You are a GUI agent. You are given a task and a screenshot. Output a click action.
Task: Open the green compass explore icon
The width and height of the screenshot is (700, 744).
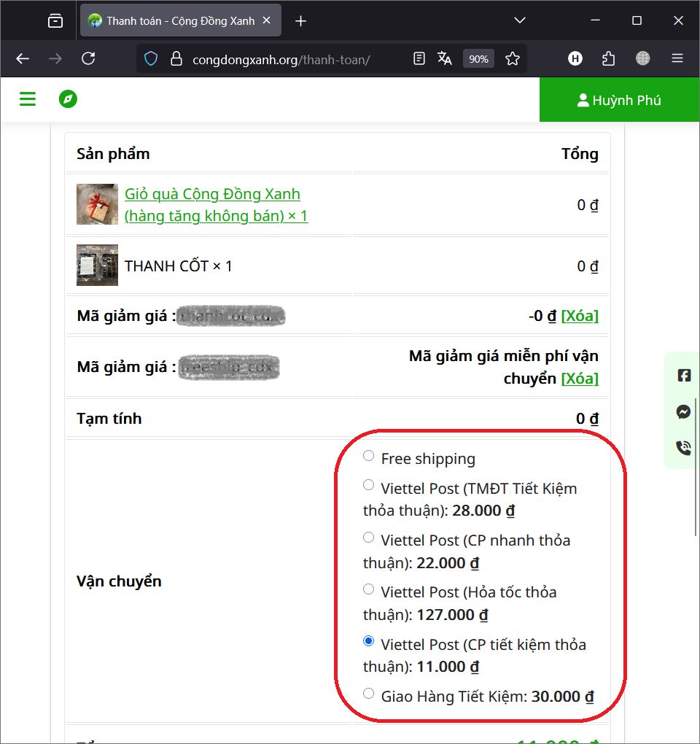[68, 98]
